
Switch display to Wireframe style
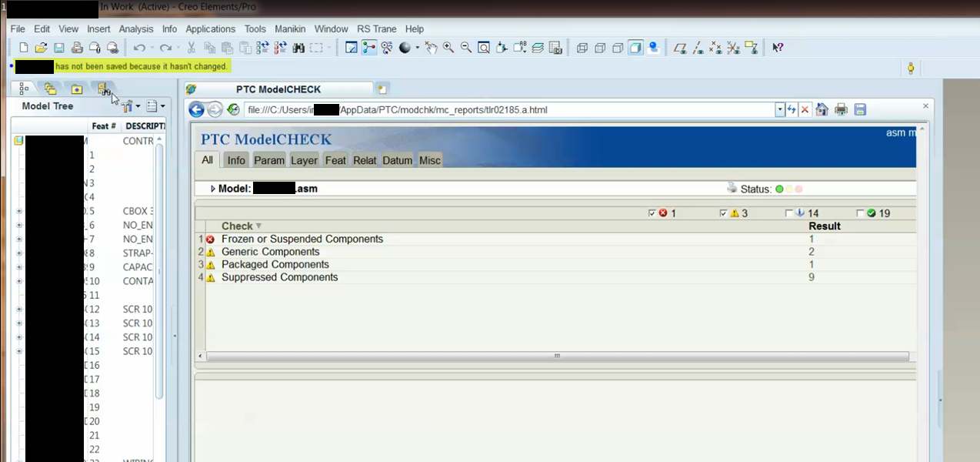[582, 48]
